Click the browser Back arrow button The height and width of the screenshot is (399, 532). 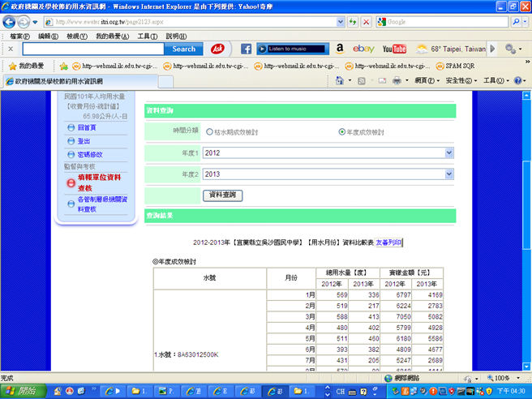(14, 21)
